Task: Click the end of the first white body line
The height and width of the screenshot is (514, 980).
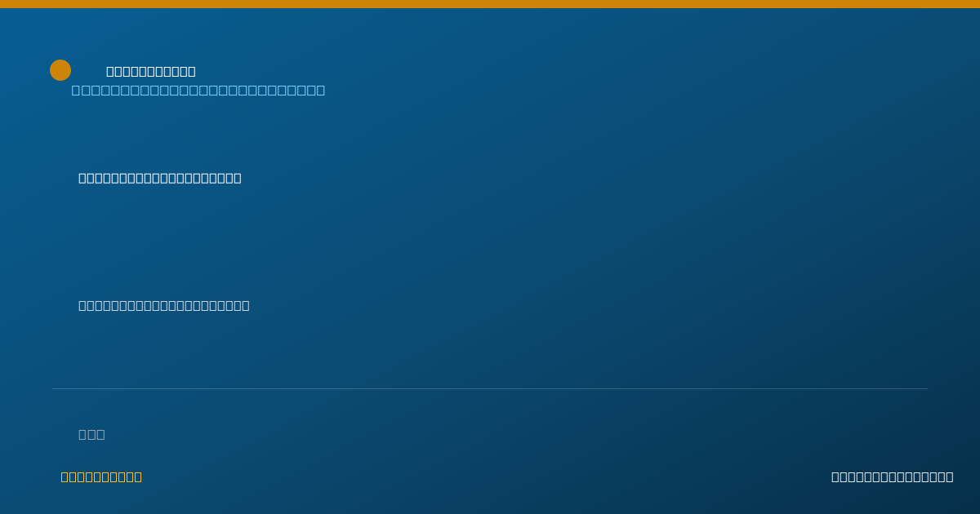Action: (x=238, y=178)
